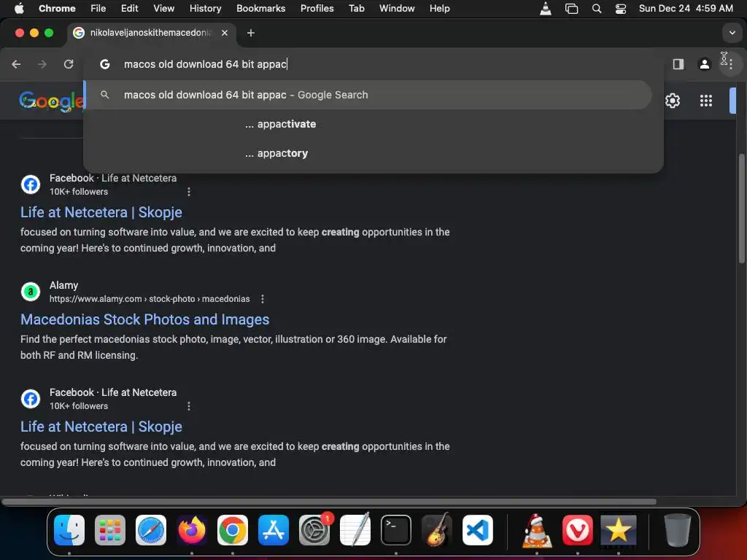Open the File menu
Screen dimensions: 747x560
pyautogui.click(x=98, y=9)
